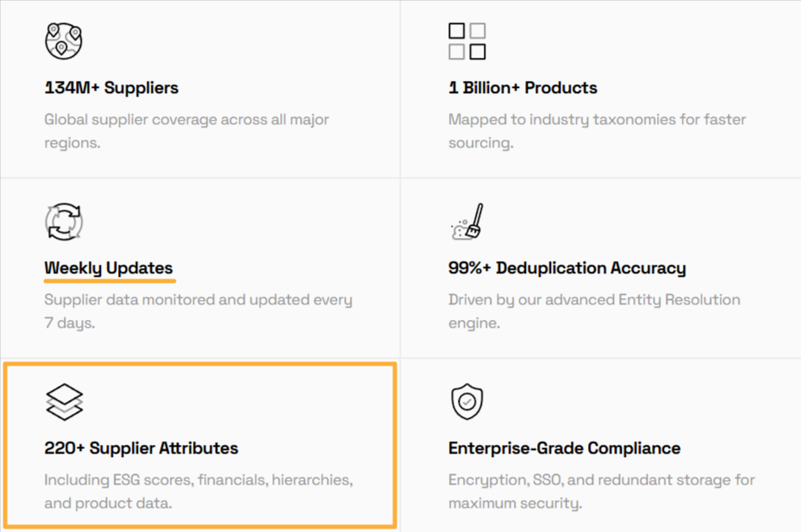Click the stacked layers icon
The image size is (801, 532).
pos(64,402)
